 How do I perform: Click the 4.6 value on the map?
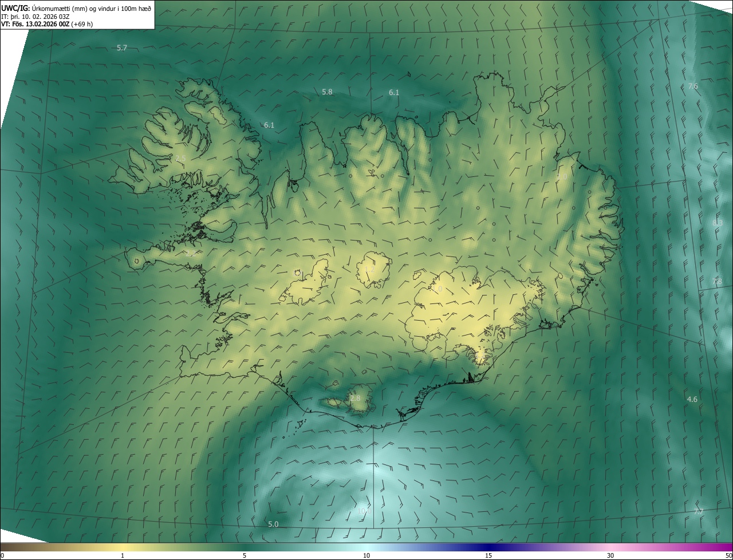tap(692, 399)
